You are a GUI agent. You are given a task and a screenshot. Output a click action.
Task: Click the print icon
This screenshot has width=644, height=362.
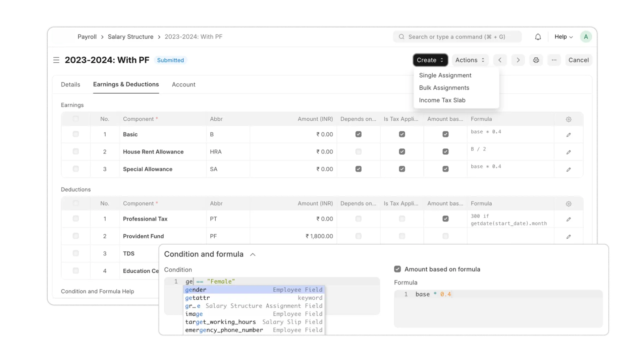point(536,60)
